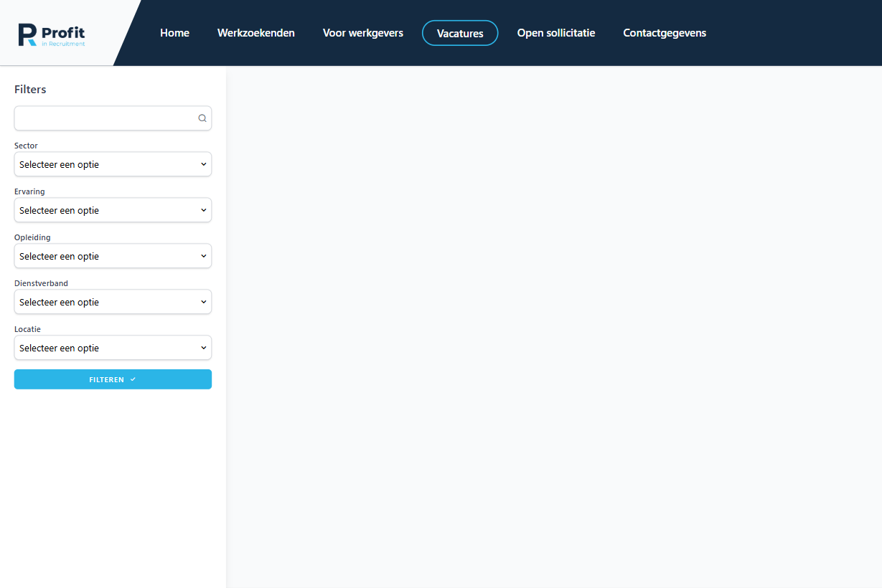Click the Profit in Recruitment logo
The image size is (882, 588).
pyautogui.click(x=52, y=34)
